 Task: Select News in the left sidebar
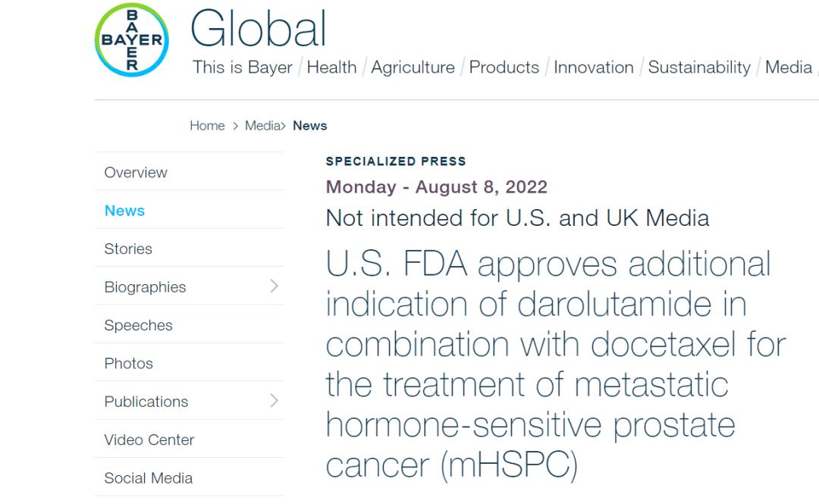[x=124, y=211]
